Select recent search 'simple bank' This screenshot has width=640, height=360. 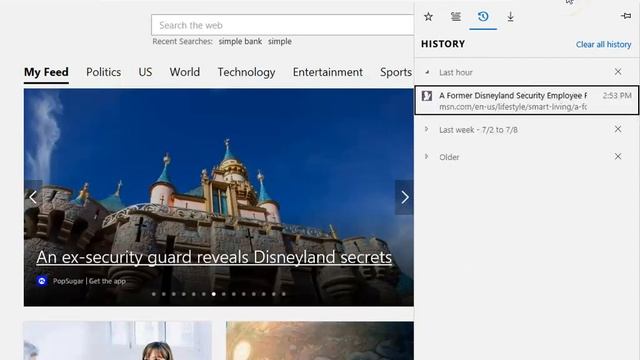coord(240,41)
